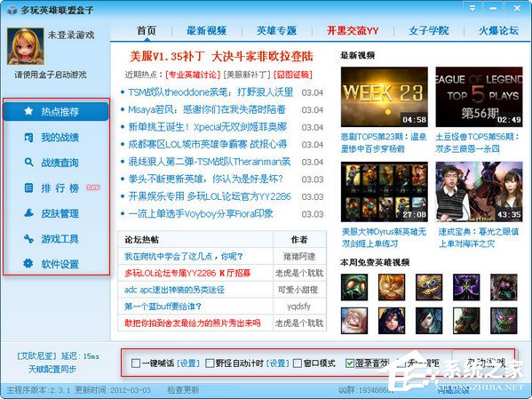This screenshot has width=532, height=399.
Task: Open news about TSM战队theoddone亲笔
Action: tap(210, 92)
